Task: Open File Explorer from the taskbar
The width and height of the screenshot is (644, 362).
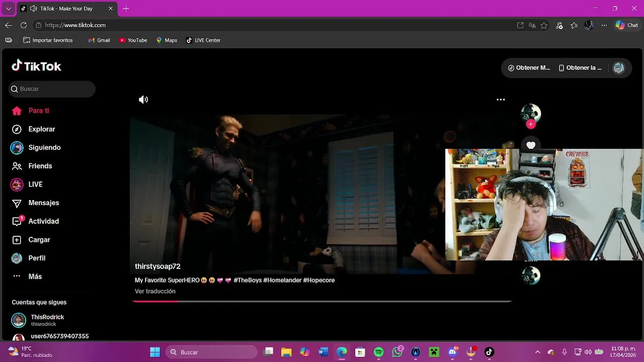Action: pyautogui.click(x=286, y=352)
